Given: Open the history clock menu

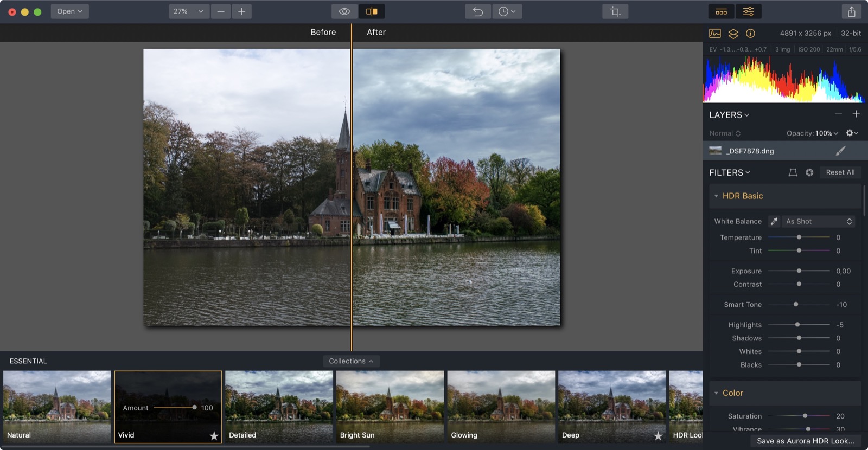Looking at the screenshot, I should pyautogui.click(x=507, y=11).
